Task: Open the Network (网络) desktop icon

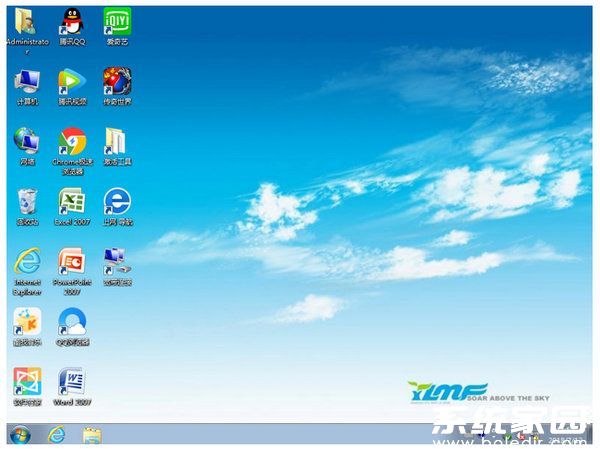Action: pyautogui.click(x=27, y=141)
